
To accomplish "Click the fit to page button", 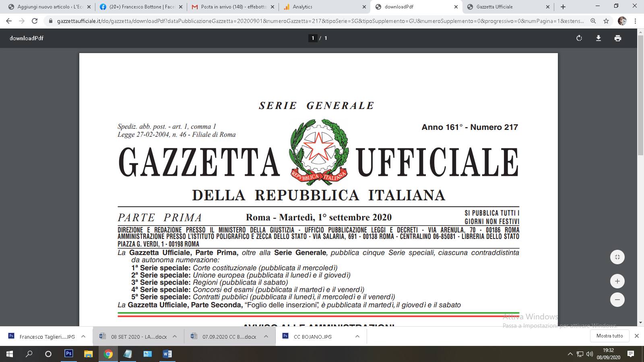I will (x=617, y=257).
